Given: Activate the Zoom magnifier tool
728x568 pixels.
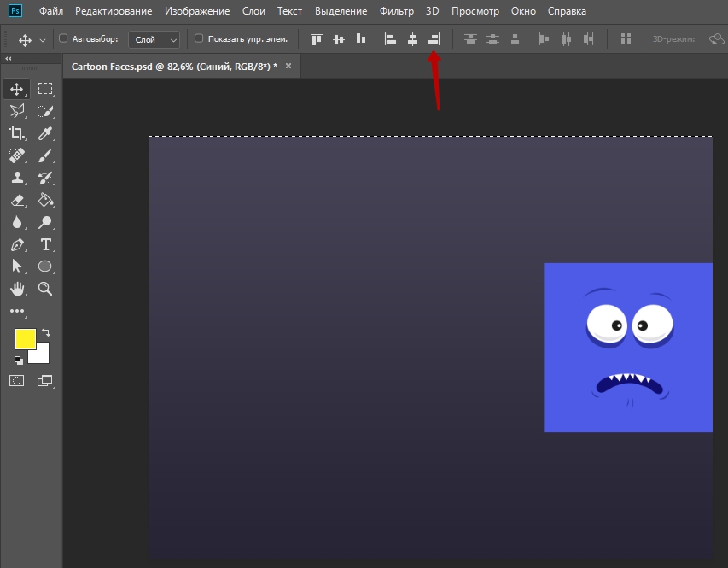Looking at the screenshot, I should click(x=46, y=289).
